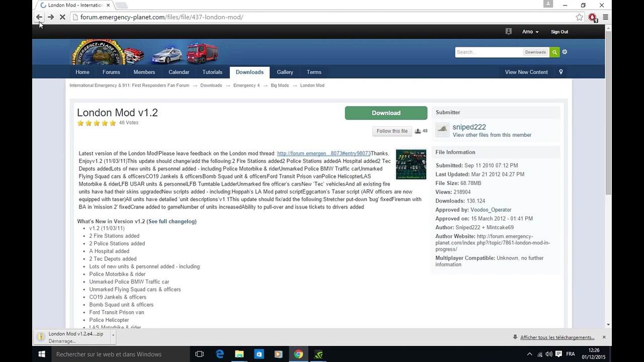Click View other files from this member
The image size is (644, 362).
492,135
